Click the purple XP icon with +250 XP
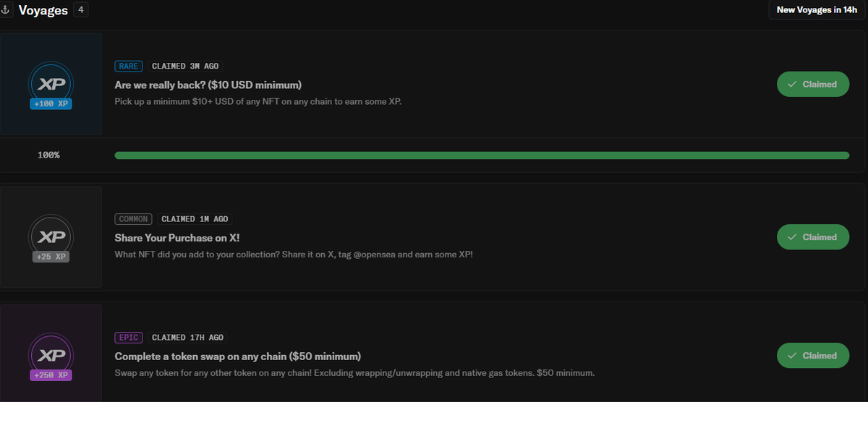 [x=51, y=356]
